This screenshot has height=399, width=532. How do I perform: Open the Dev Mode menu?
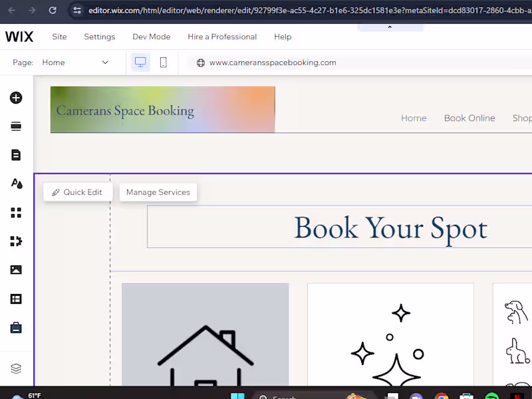[x=151, y=37]
